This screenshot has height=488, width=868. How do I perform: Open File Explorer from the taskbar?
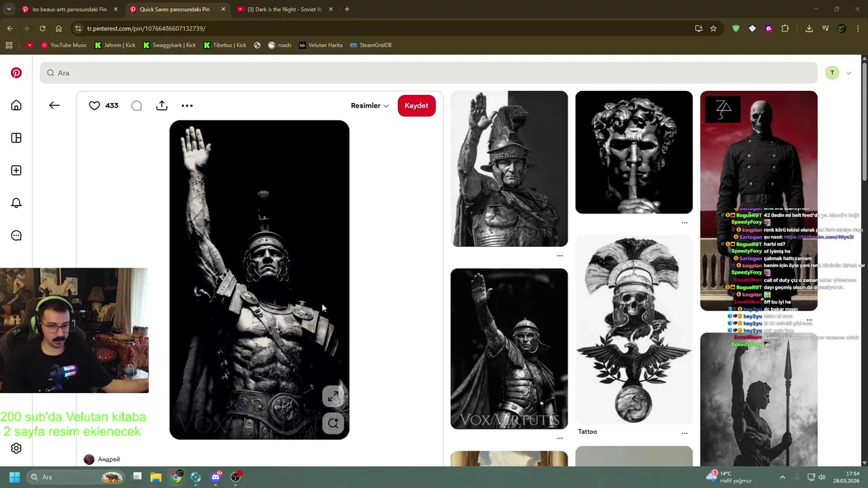156,477
